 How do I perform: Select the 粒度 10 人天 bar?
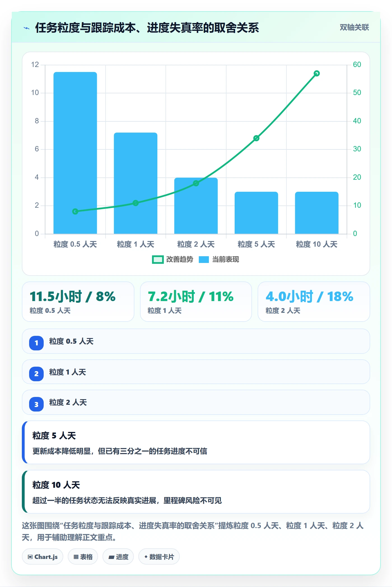(x=317, y=213)
